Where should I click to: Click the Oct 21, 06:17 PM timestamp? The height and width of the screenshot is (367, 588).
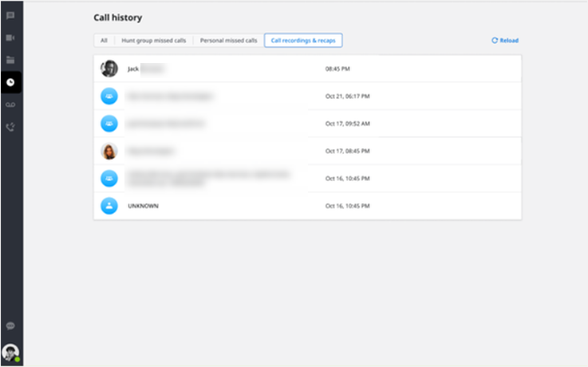347,97
